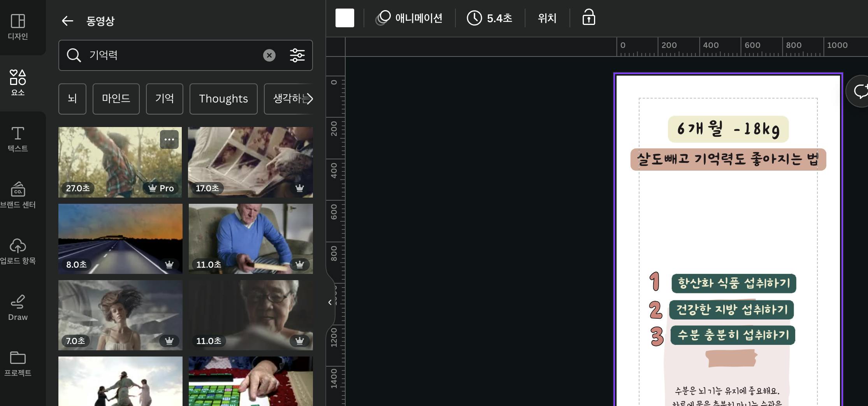This screenshot has height=406, width=868.
Task: Select the 항산화 식품 섭취하기 label
Action: (734, 283)
